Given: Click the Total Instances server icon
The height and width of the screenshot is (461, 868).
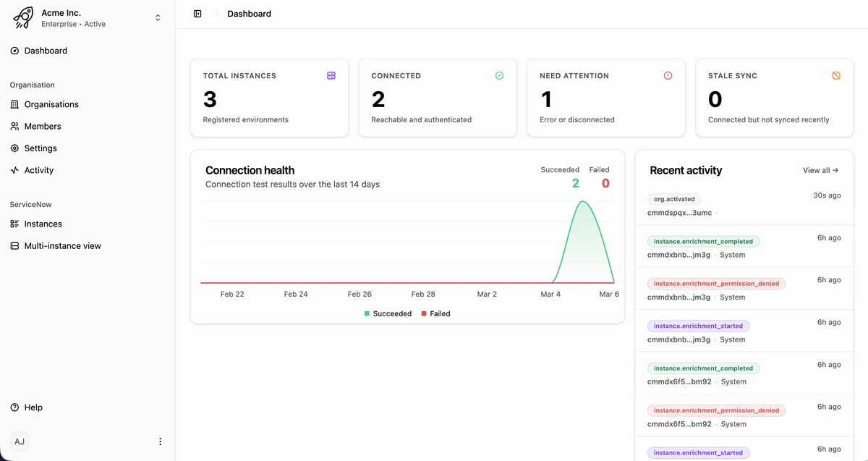Looking at the screenshot, I should 331,75.
